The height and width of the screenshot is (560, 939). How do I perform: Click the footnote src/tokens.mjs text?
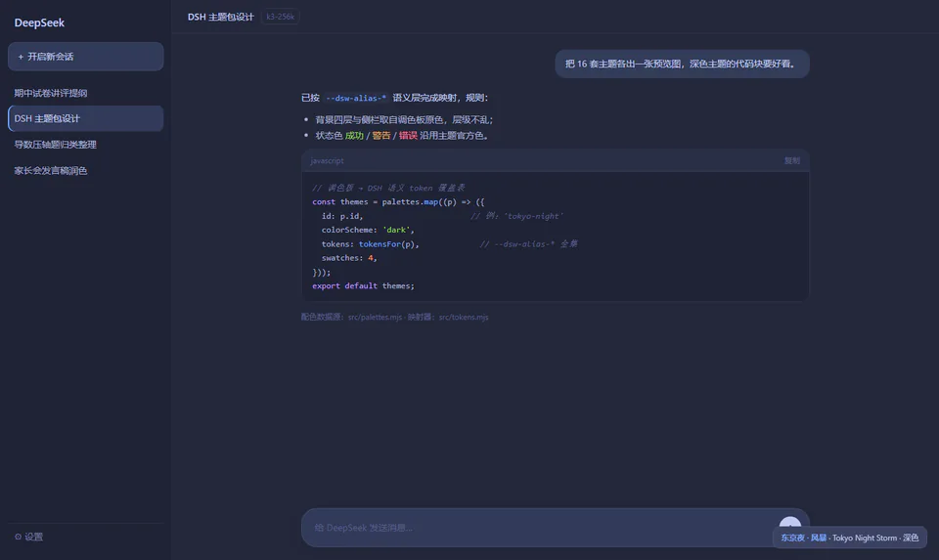pyautogui.click(x=464, y=317)
